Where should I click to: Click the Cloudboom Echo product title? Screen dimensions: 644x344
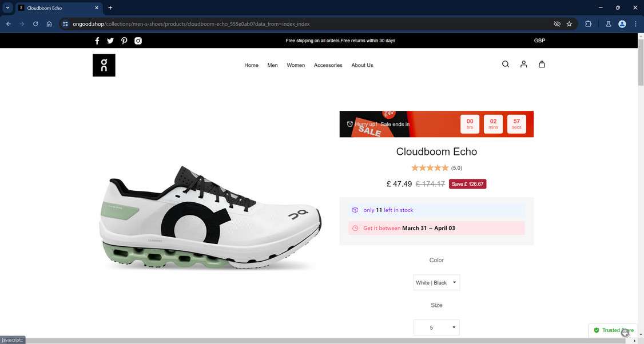(436, 151)
